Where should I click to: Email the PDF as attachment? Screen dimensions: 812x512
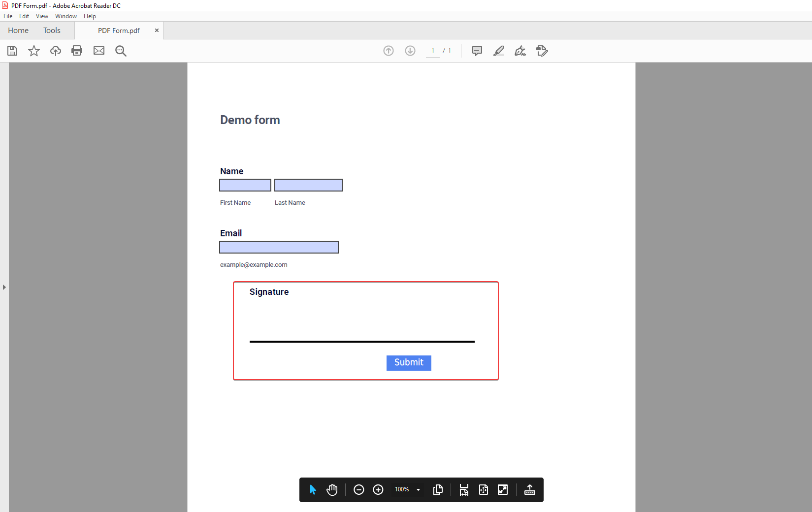[x=98, y=51]
